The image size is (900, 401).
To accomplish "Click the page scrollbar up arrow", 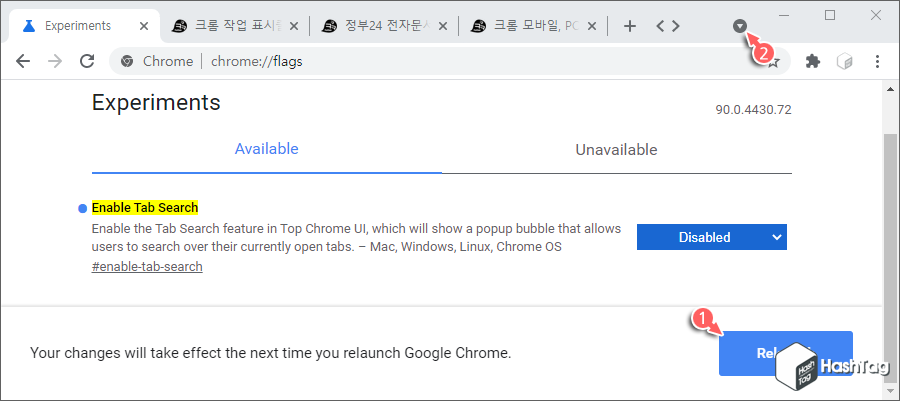I will coord(890,88).
